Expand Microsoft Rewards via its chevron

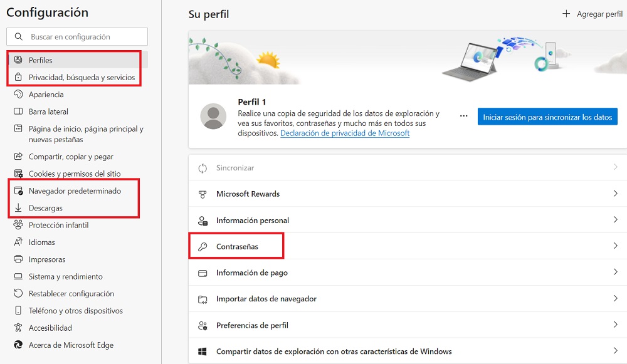616,194
